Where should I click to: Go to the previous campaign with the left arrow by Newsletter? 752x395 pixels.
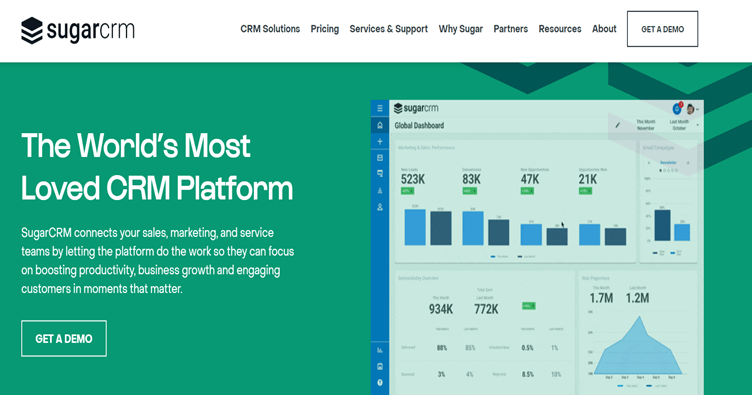pyautogui.click(x=649, y=163)
